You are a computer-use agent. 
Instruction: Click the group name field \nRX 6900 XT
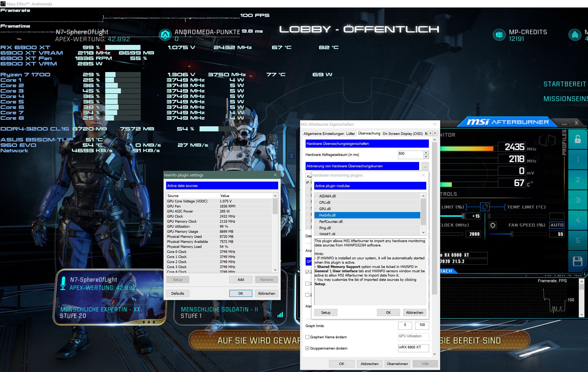click(x=413, y=348)
